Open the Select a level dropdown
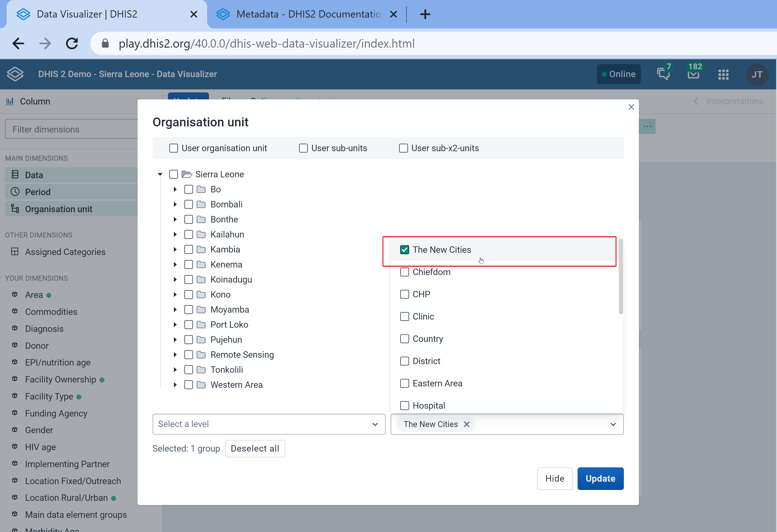The image size is (777, 532). [269, 424]
